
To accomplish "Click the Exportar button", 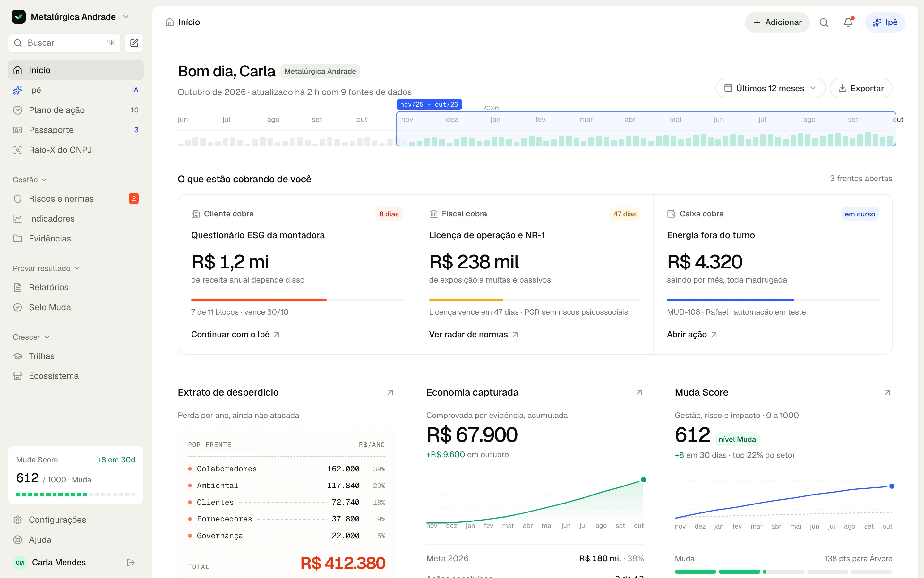I will tap(861, 88).
